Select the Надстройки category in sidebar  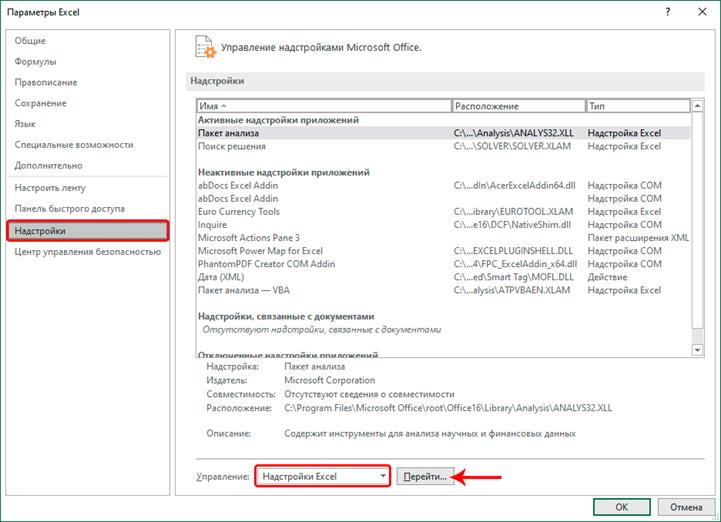(x=88, y=230)
